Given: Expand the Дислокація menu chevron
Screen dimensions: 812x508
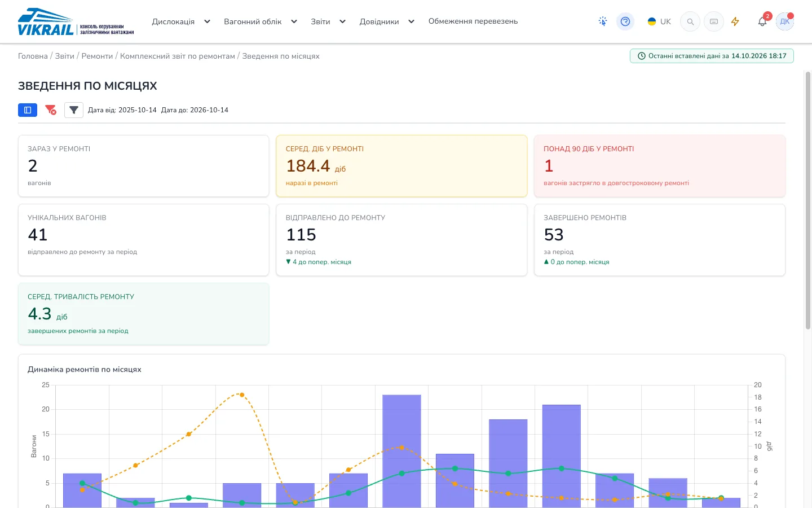Looking at the screenshot, I should click(207, 21).
